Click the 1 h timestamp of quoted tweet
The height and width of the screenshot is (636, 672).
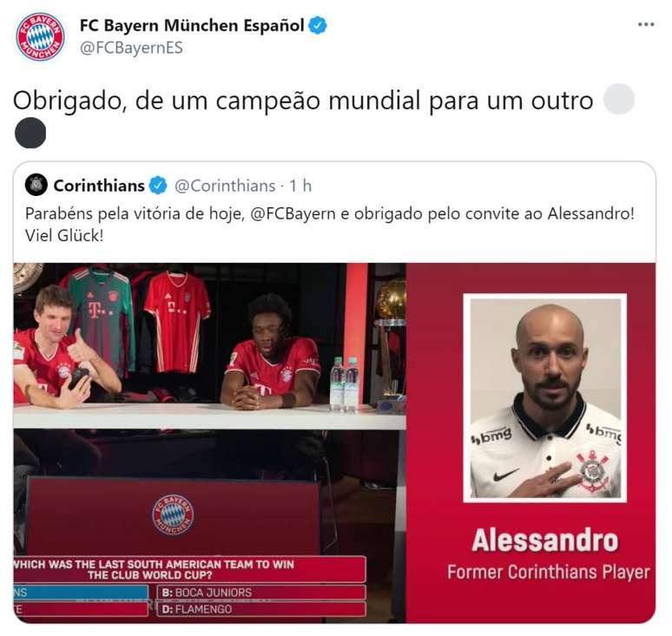coord(300,186)
